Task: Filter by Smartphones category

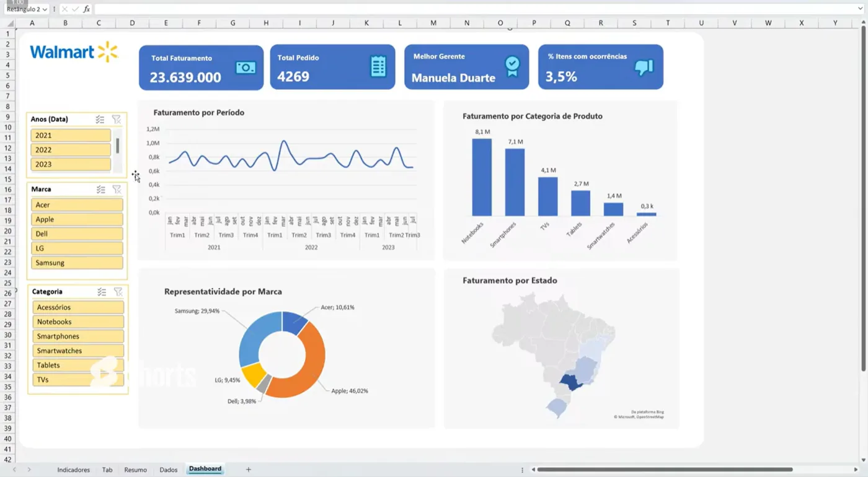Action: coord(78,336)
